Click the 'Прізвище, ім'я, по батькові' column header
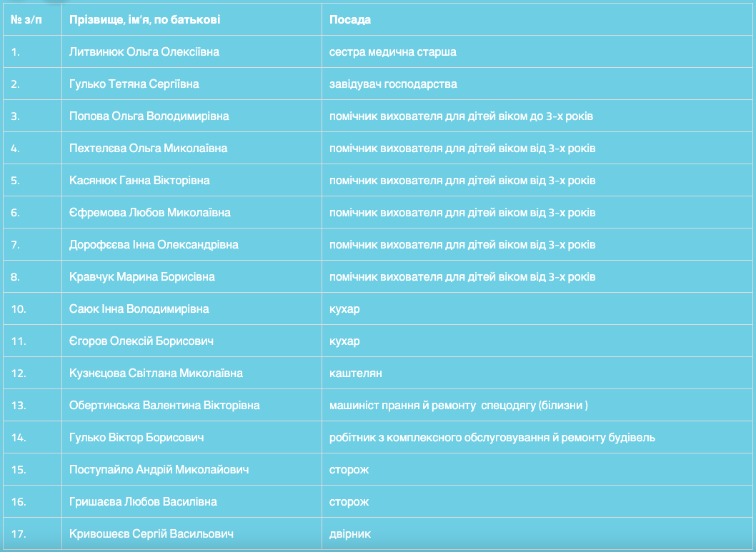 [144, 19]
